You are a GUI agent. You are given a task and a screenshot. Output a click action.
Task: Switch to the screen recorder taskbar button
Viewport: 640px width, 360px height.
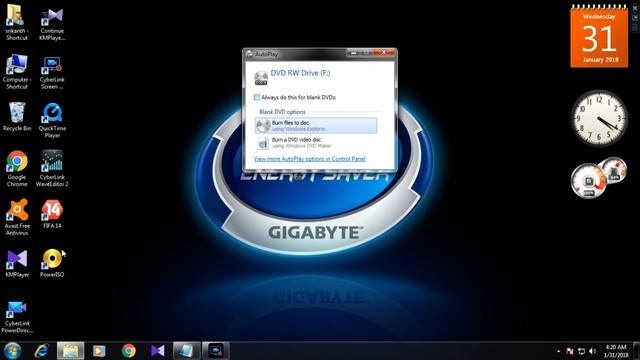coord(216,351)
